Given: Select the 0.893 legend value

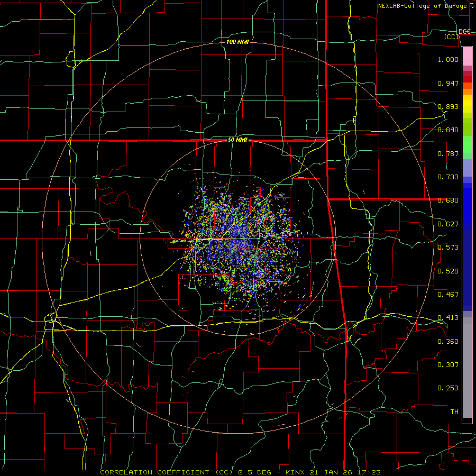Looking at the screenshot, I should [448, 106].
